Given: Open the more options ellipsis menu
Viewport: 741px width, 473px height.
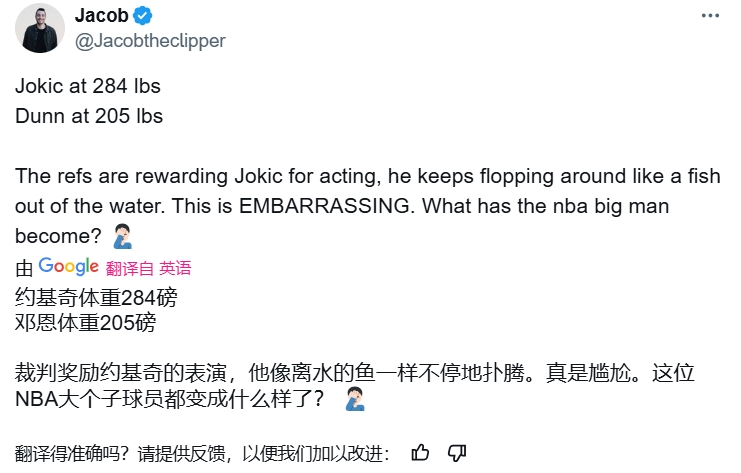Looking at the screenshot, I should [709, 17].
